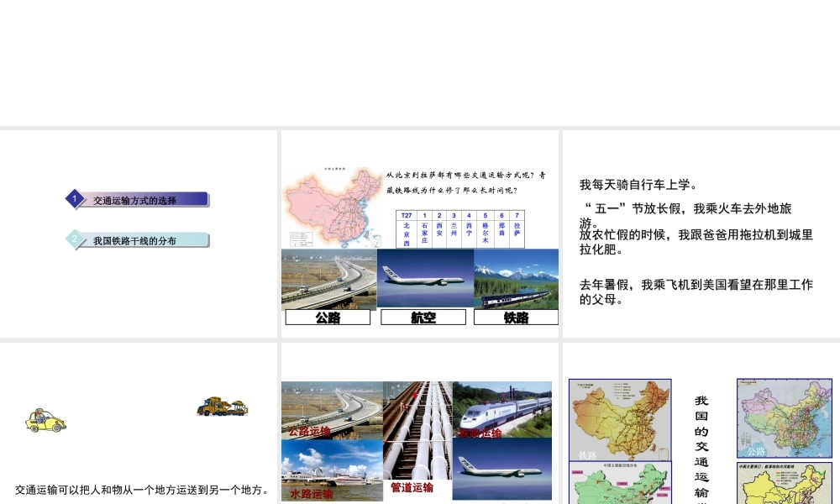Click the highway photo above 公路 label
Viewport: 840px width, 504px height.
pyautogui.click(x=329, y=279)
